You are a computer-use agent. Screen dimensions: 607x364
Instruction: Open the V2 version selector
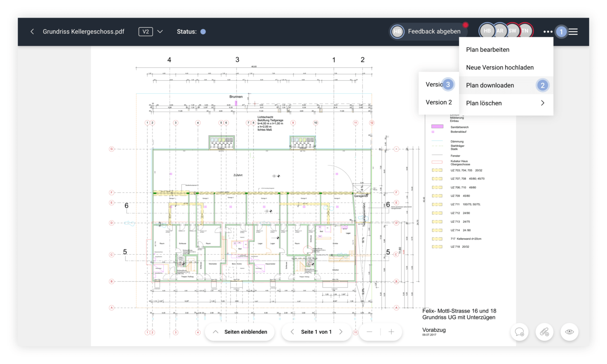tap(146, 32)
